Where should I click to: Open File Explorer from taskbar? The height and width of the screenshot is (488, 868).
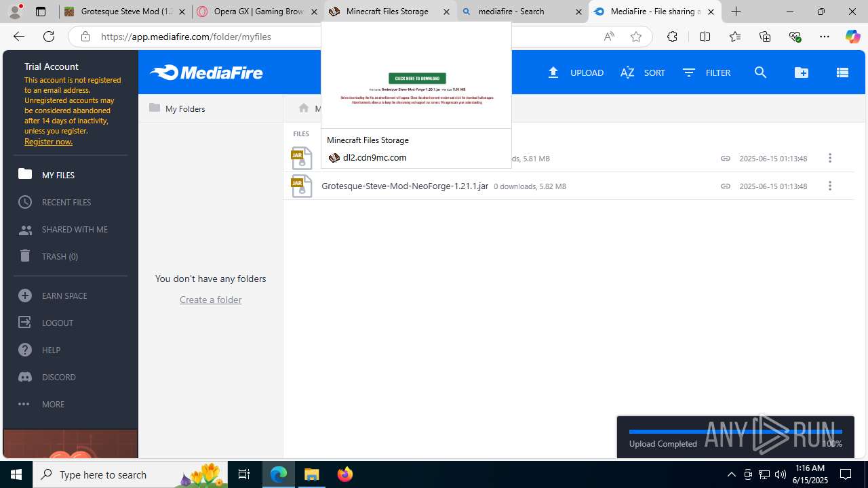pos(312,474)
